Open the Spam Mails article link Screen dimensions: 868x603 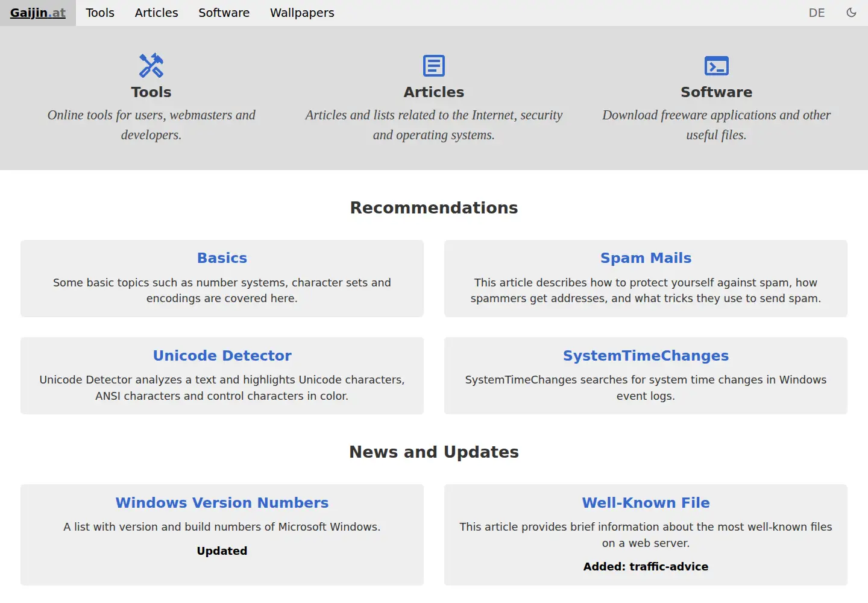(646, 258)
